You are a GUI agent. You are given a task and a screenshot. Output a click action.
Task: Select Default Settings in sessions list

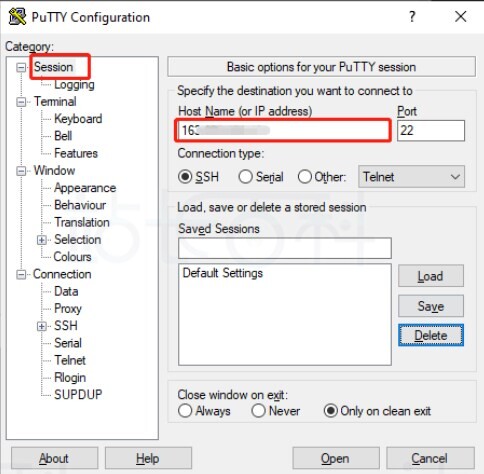click(223, 273)
